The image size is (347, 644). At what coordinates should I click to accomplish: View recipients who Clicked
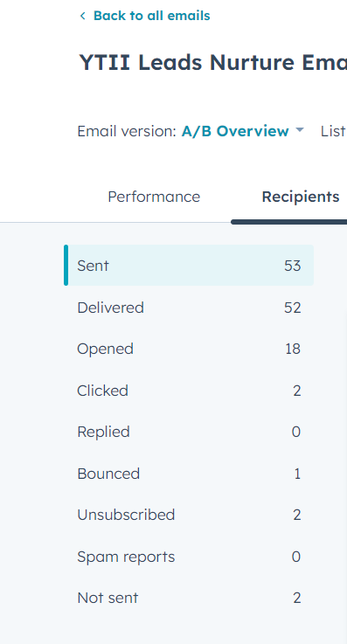pyautogui.click(x=189, y=391)
